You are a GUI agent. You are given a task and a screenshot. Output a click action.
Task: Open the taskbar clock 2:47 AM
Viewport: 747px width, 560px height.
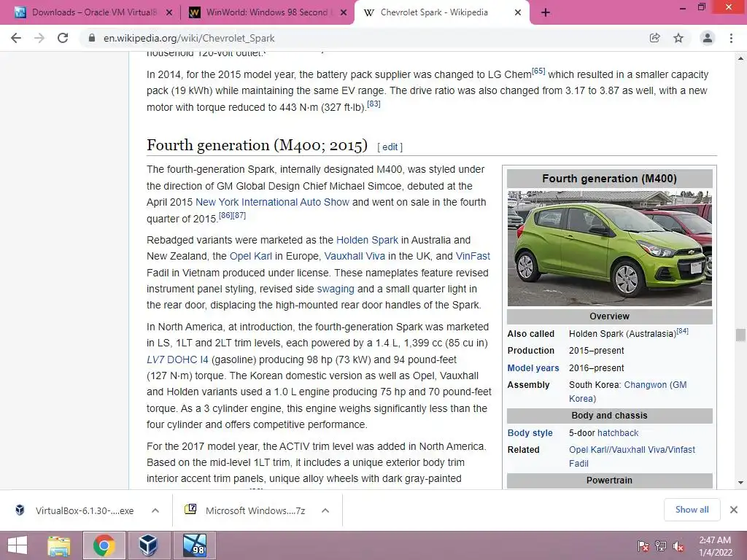click(x=716, y=546)
